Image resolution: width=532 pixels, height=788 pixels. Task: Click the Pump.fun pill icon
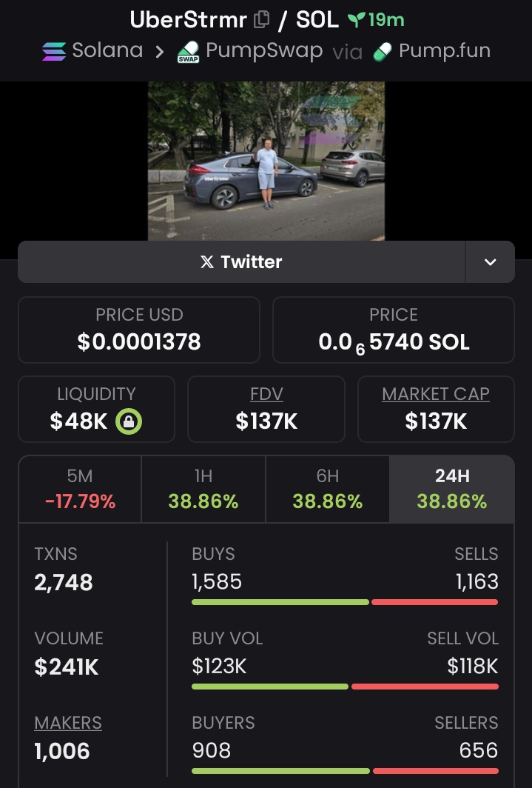pyautogui.click(x=383, y=52)
